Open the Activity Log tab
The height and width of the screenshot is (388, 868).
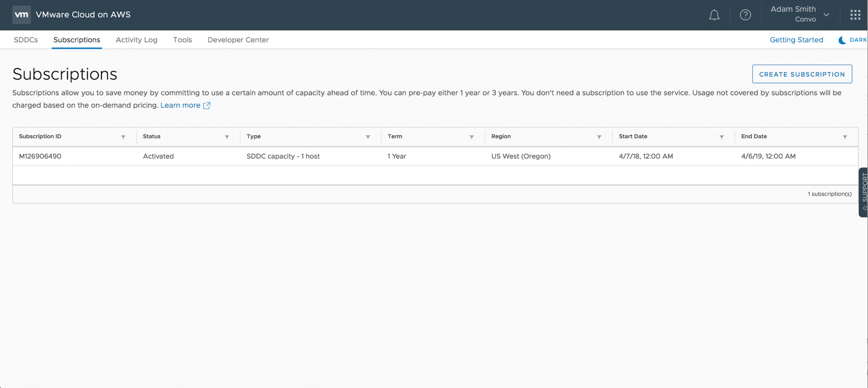click(x=136, y=40)
